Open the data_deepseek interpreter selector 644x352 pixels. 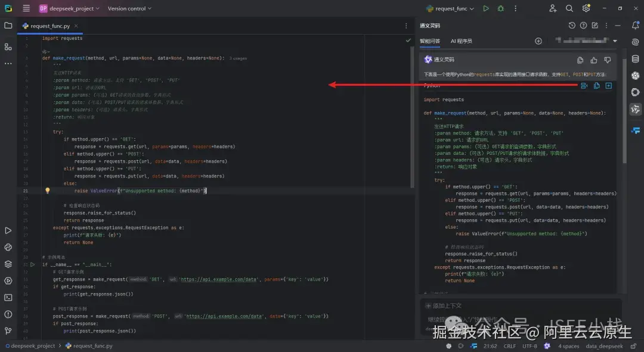(604, 346)
